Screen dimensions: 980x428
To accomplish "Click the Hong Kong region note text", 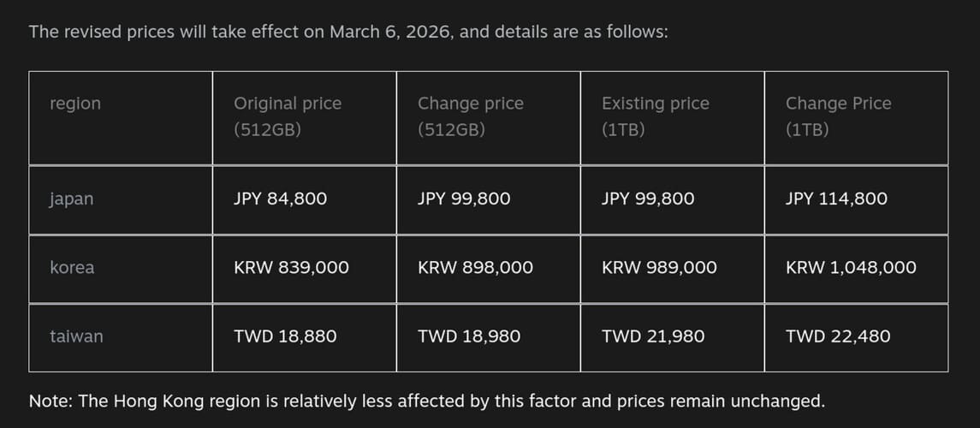I will [x=427, y=401].
